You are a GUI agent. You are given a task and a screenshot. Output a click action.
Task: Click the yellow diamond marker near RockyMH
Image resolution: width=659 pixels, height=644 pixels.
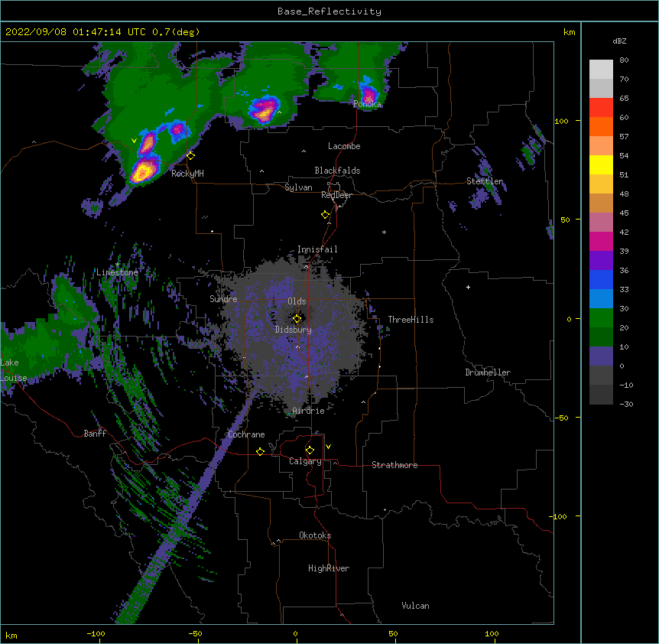[191, 156]
